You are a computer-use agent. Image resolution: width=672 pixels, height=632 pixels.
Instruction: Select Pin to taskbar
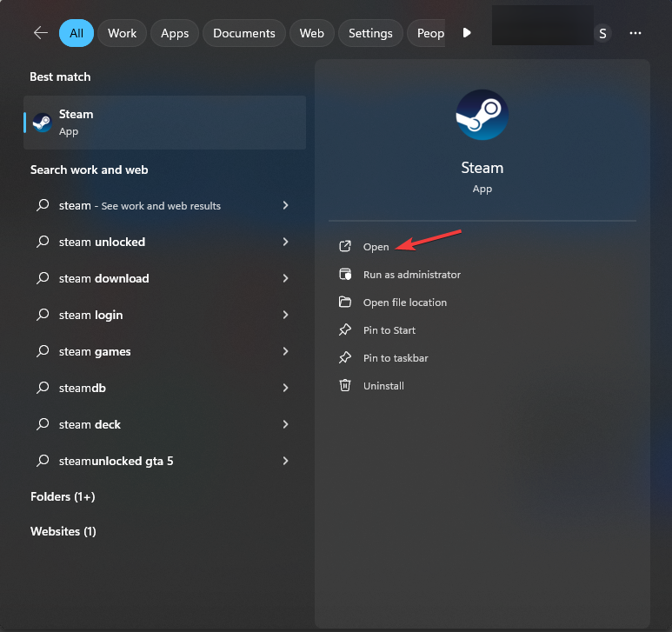[396, 358]
